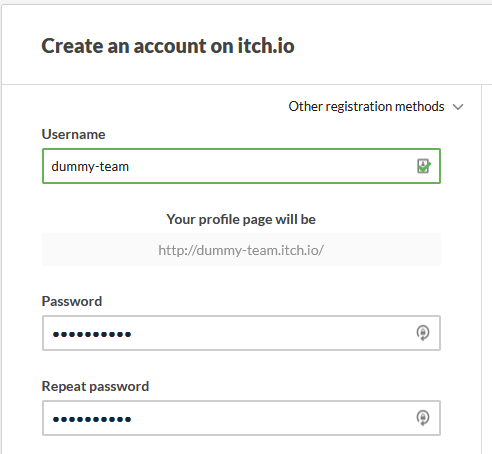Click the password manager icon in Password field

(423, 333)
